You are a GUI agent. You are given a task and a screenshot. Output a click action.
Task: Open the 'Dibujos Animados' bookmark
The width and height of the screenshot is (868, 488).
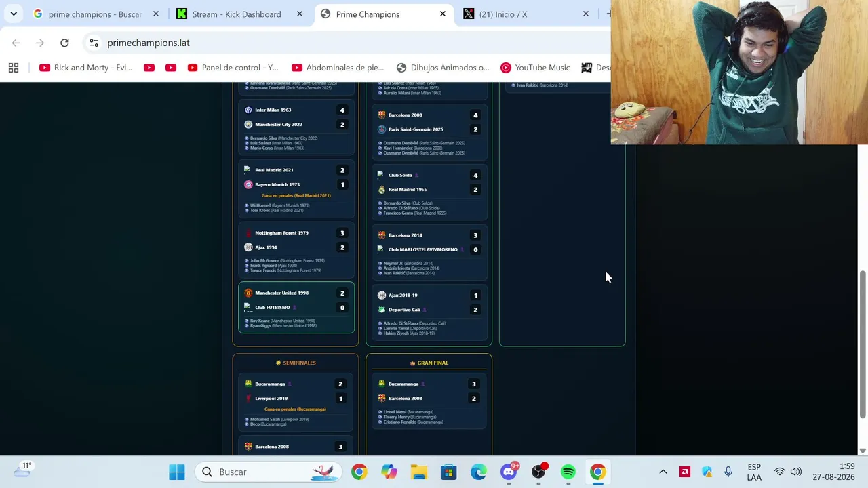[443, 68]
